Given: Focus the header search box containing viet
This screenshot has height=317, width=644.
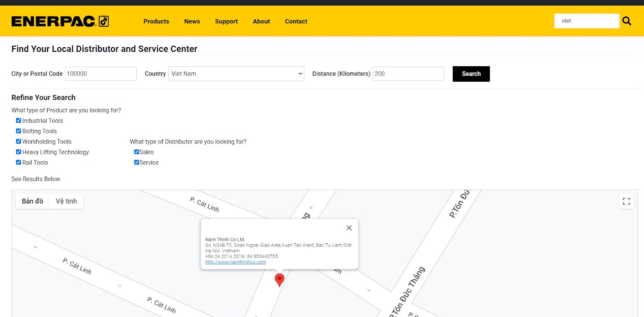Looking at the screenshot, I should point(586,21).
